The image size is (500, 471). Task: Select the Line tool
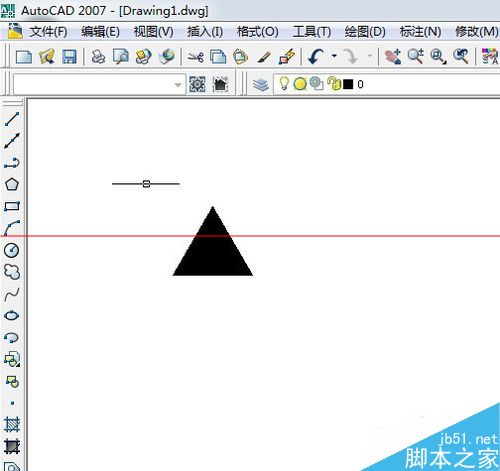coord(12,119)
